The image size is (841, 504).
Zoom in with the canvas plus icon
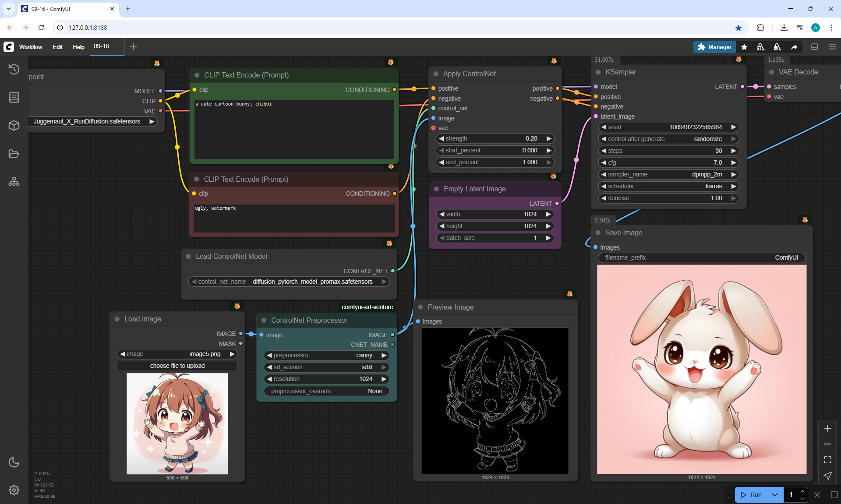[x=827, y=428]
